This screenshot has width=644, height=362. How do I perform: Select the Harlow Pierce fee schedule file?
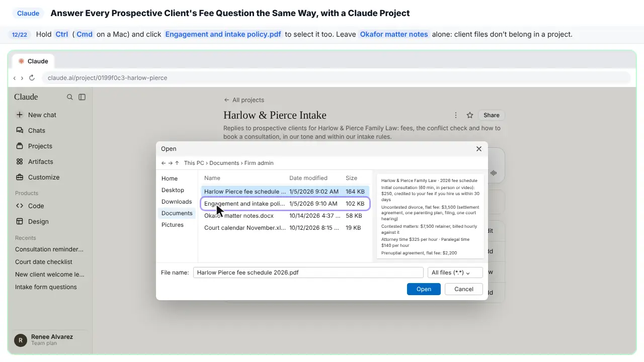[285, 192]
